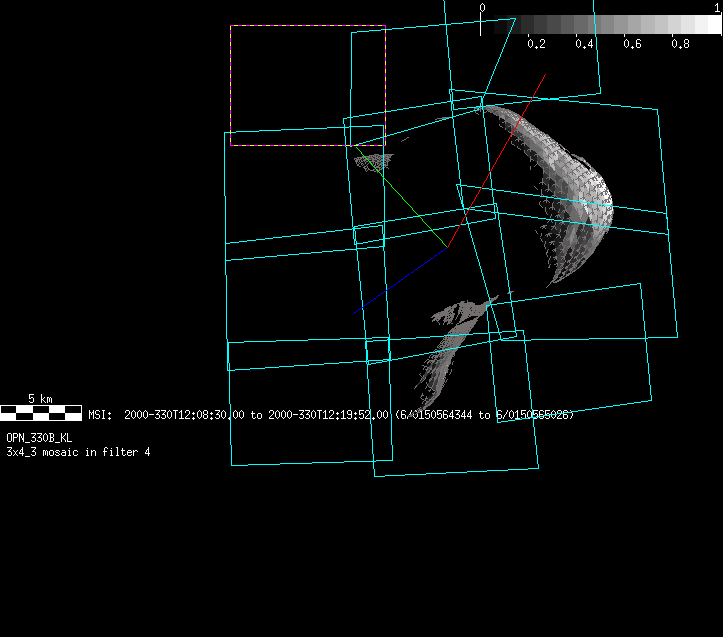The width and height of the screenshot is (723, 637).
Task: Click the 0.8 colorbar tick label
Action: (x=680, y=44)
